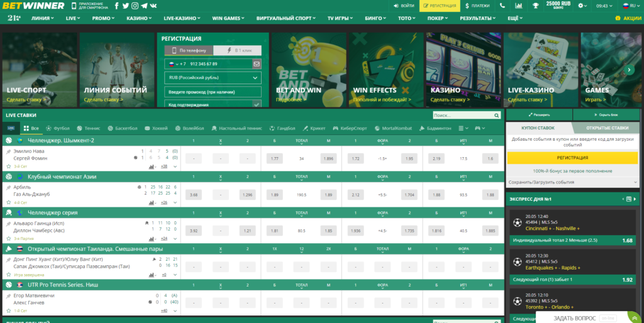Viewport: 644px width, 323px height.
Task: Open statistics chart icon for Эмилио Нава match
Action: 152,167
